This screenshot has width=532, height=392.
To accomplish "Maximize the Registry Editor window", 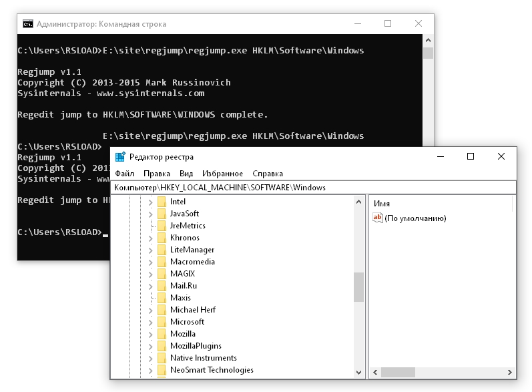I will point(471,156).
